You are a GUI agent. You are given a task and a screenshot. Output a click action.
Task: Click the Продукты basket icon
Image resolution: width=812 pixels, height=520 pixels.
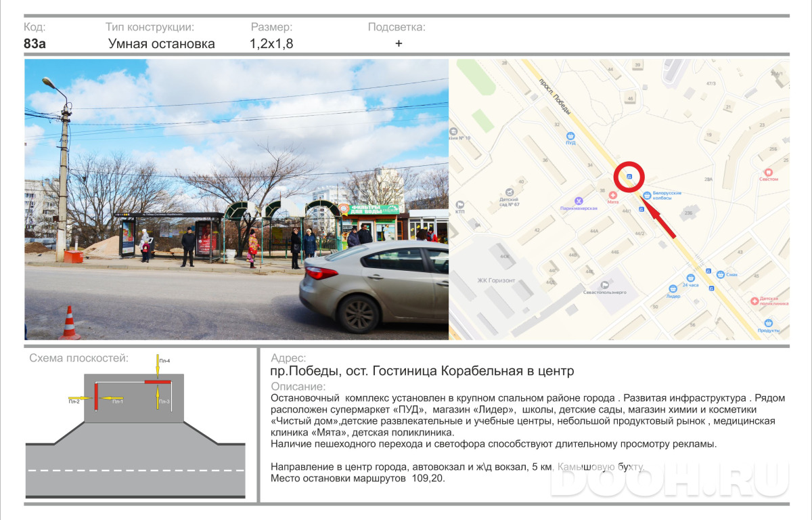click(x=768, y=323)
